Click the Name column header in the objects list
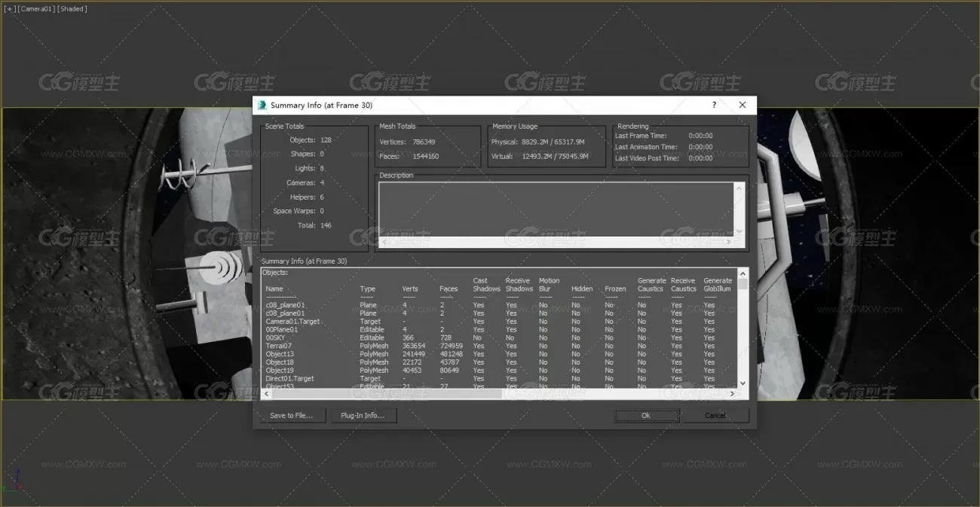The width and height of the screenshot is (980, 507). click(274, 289)
